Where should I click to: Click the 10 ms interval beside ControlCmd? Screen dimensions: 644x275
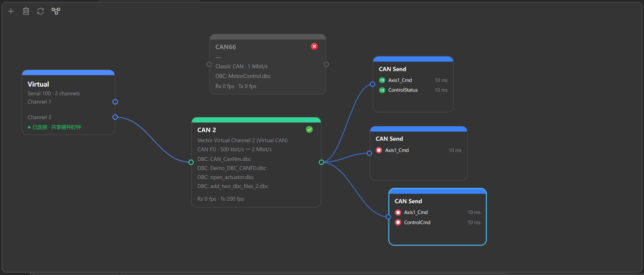[474, 222]
